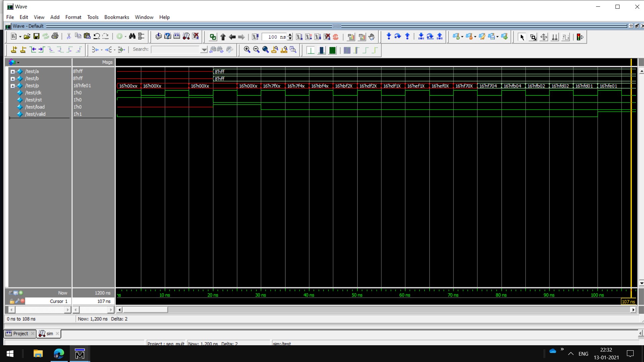Click the Insert Cursor icon
This screenshot has width=644, height=362.
pos(14,50)
